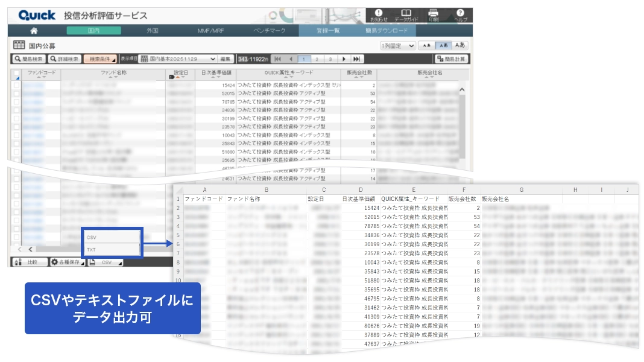Click the light left chevron of horizontal scrollbar
The width and height of the screenshot is (644, 362).
click(x=20, y=249)
